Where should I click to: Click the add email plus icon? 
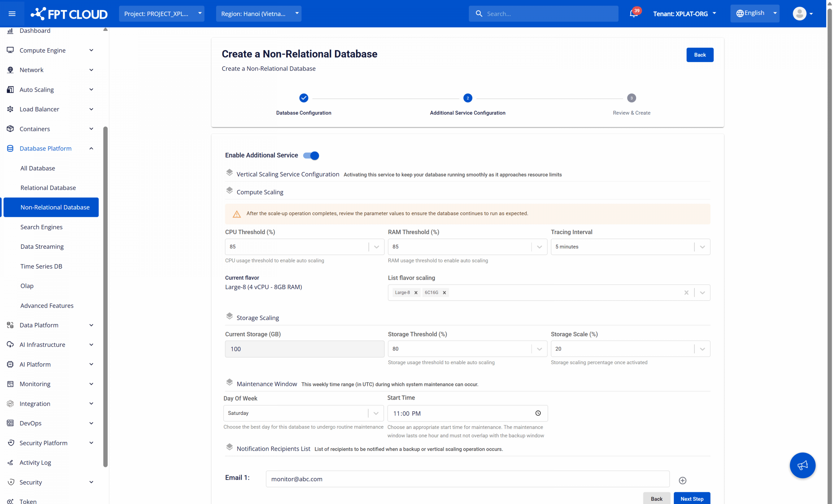coord(682,480)
